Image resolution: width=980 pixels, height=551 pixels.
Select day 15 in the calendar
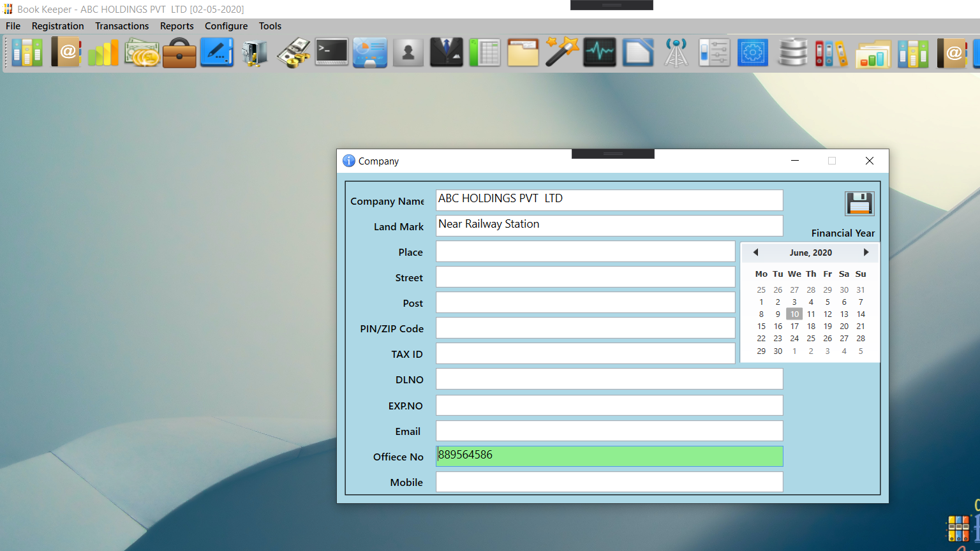[x=761, y=326]
